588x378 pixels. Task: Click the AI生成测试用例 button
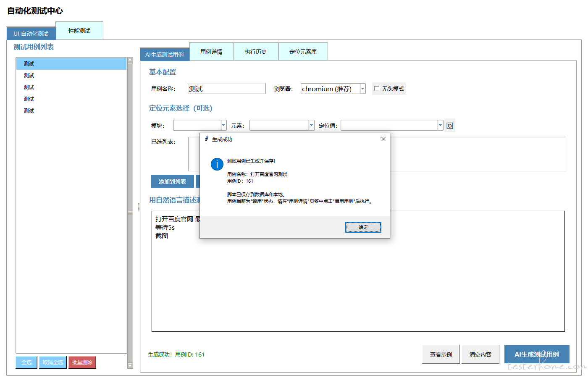(536, 354)
